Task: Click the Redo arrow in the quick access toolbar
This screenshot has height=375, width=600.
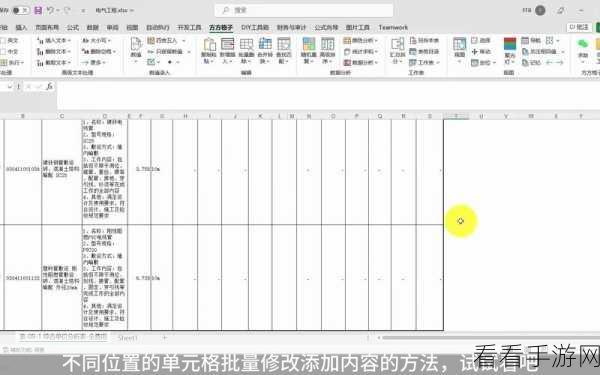Action: tap(67, 10)
